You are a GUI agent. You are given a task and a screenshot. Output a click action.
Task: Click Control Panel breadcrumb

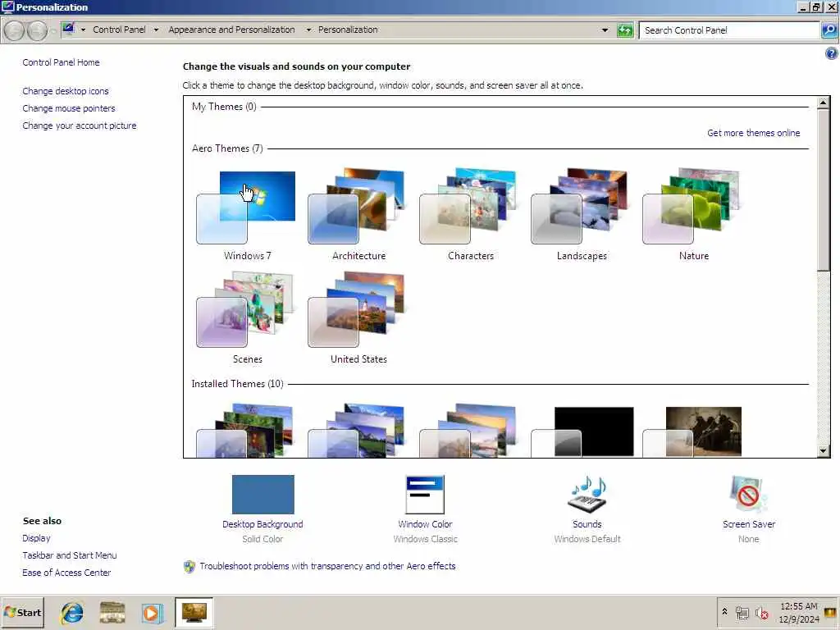(119, 30)
